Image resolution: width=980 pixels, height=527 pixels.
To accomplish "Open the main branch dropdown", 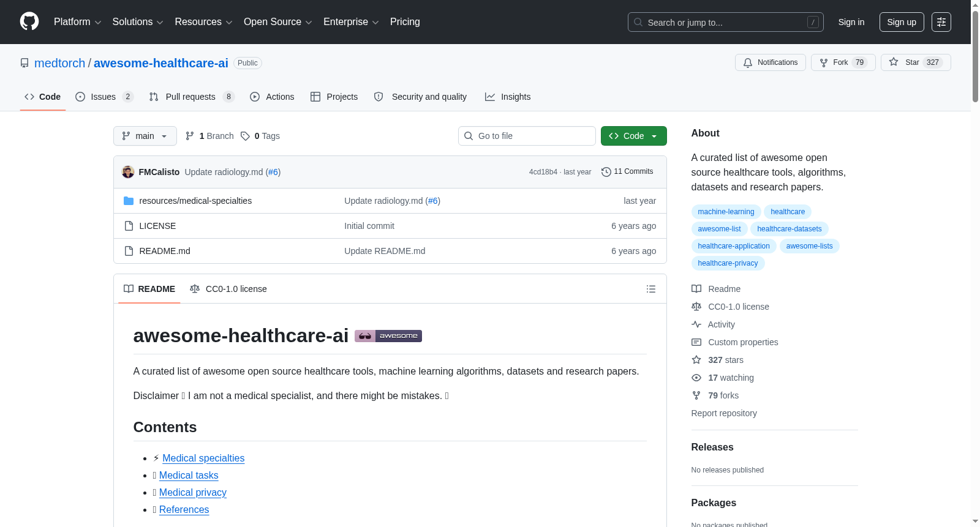I will click(x=145, y=136).
